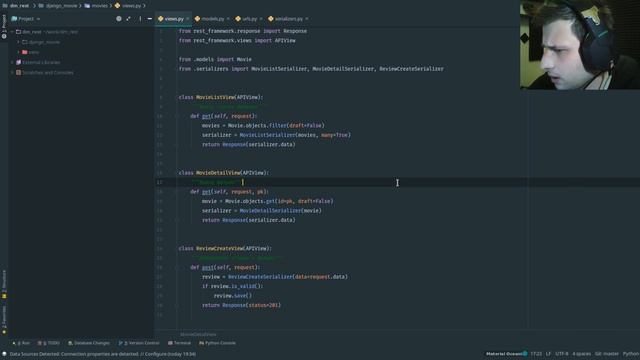This screenshot has width=640, height=360.
Task: Click the urls.py tab file icon
Action: (238, 19)
